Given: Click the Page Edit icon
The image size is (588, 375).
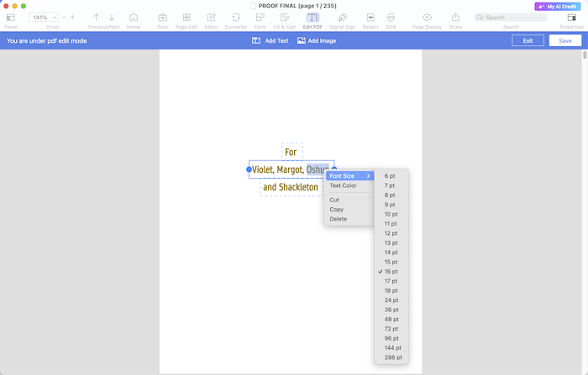Looking at the screenshot, I should pyautogui.click(x=186, y=18).
